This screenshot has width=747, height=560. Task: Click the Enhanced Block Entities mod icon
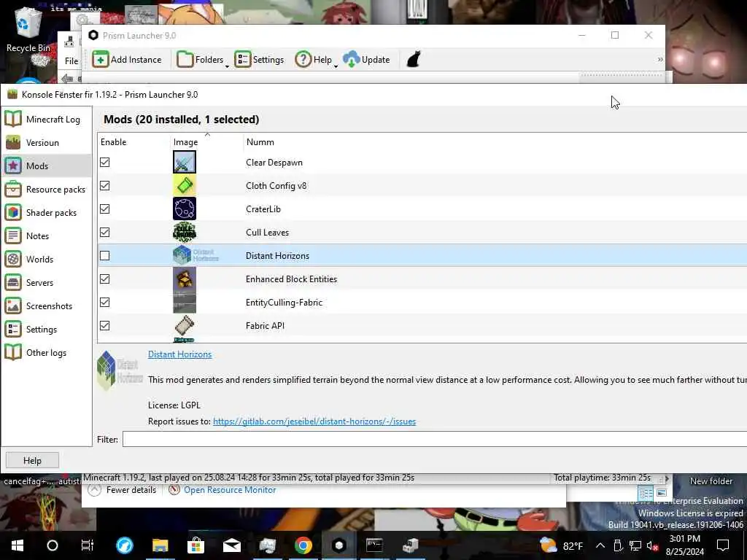click(x=185, y=279)
